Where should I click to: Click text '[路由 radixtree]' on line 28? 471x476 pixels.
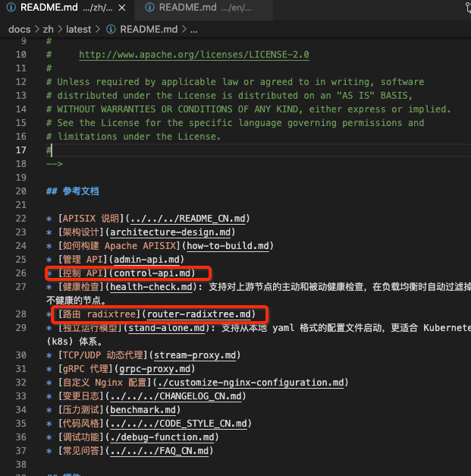(99, 314)
